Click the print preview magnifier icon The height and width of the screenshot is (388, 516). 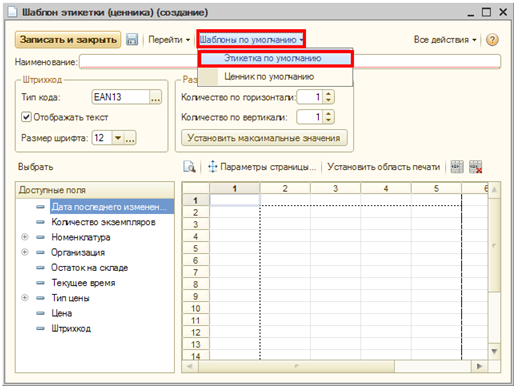coord(189,166)
